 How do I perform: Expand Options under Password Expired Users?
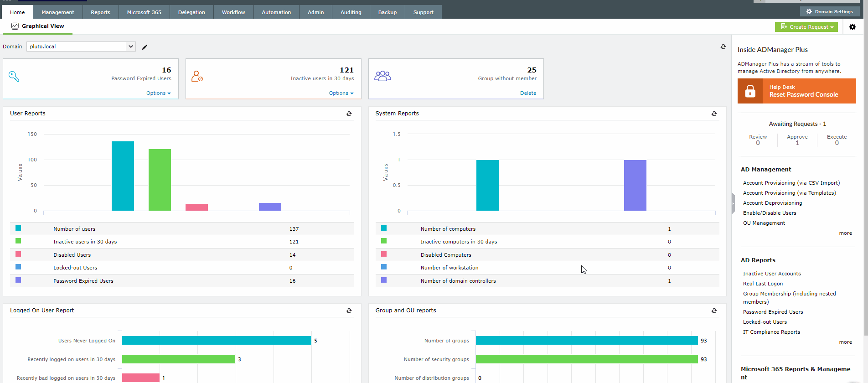click(x=158, y=93)
